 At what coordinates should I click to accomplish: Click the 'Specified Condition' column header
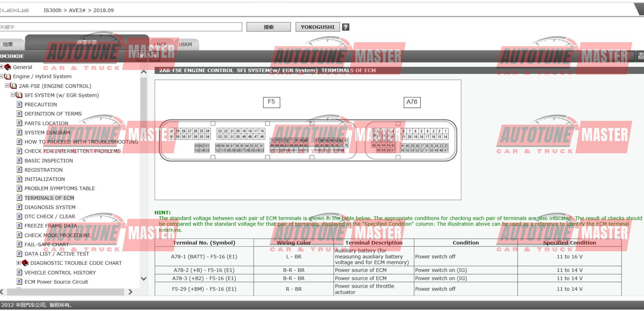pos(569,242)
